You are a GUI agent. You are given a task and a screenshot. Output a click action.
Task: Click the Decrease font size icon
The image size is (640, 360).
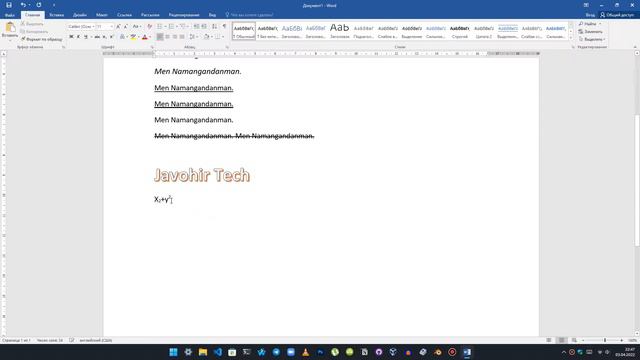click(126, 27)
